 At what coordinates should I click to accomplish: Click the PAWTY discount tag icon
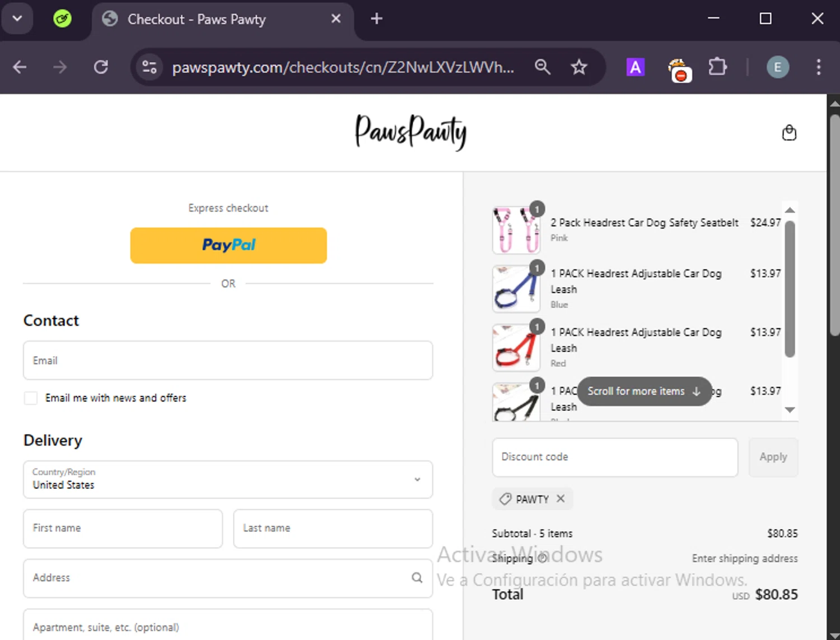[505, 499]
